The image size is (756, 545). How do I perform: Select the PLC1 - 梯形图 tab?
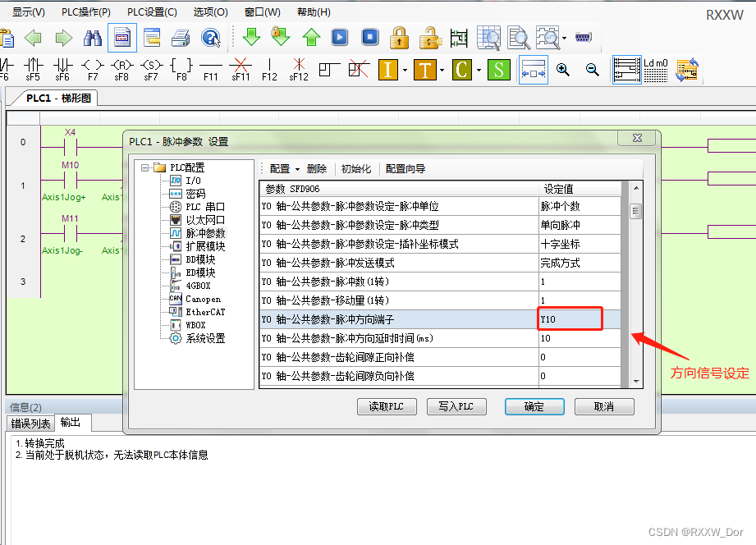point(58,98)
